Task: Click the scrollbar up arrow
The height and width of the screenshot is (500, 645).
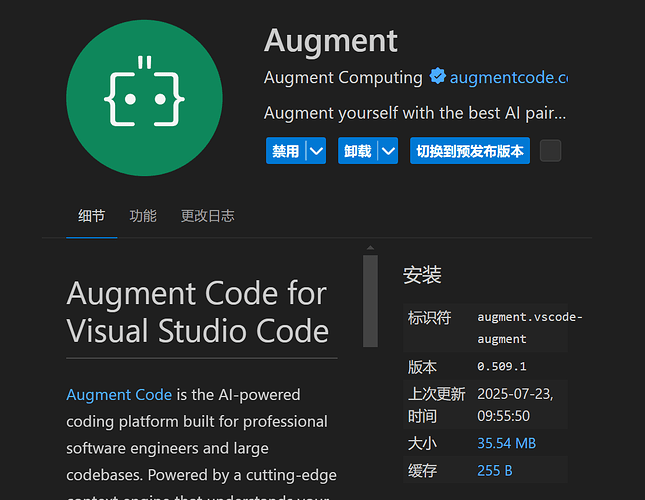Action: coord(370,248)
